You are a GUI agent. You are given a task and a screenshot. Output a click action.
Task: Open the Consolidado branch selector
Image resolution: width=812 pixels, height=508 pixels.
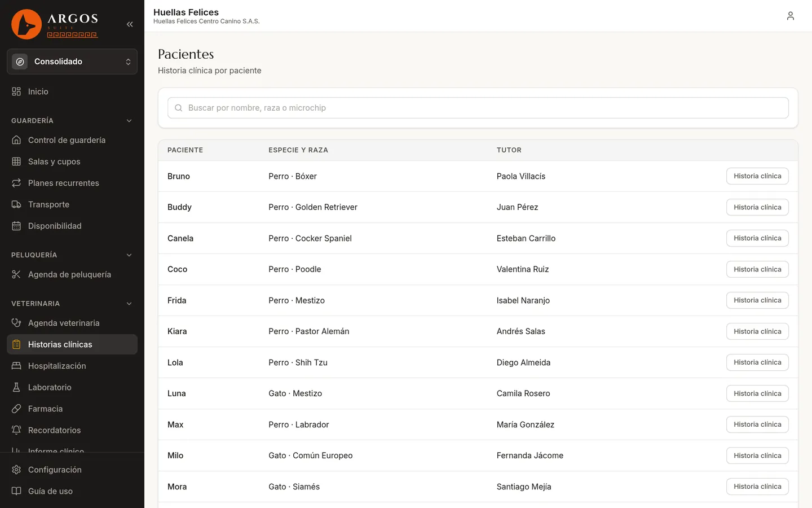pyautogui.click(x=72, y=62)
